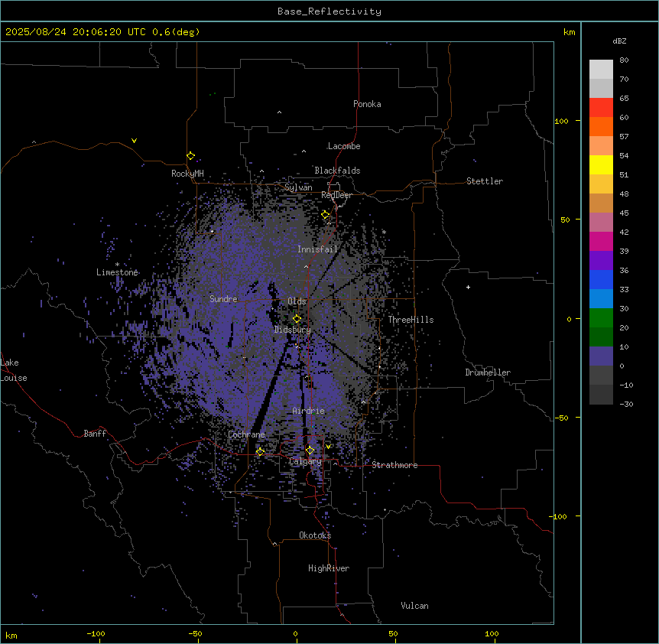Click the Olds town label

point(297,301)
